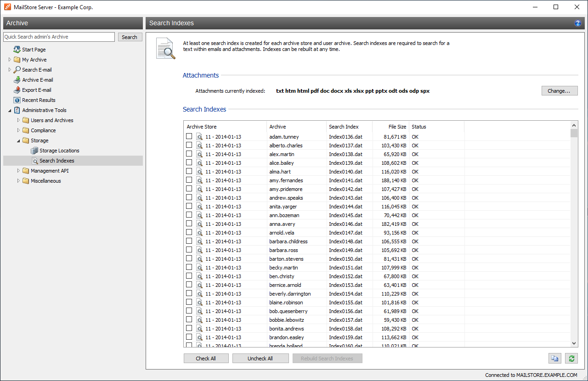Enable the checkbox for arnold.vela

pyautogui.click(x=189, y=232)
